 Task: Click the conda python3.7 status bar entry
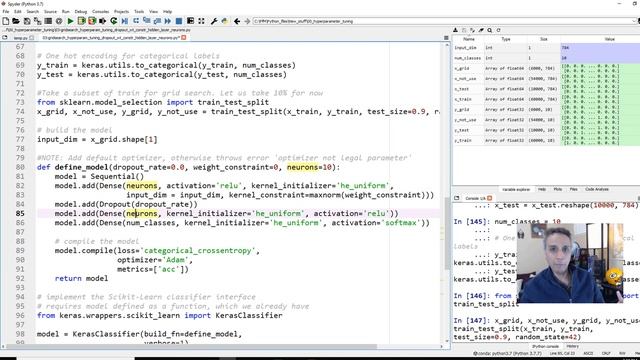click(x=508, y=353)
